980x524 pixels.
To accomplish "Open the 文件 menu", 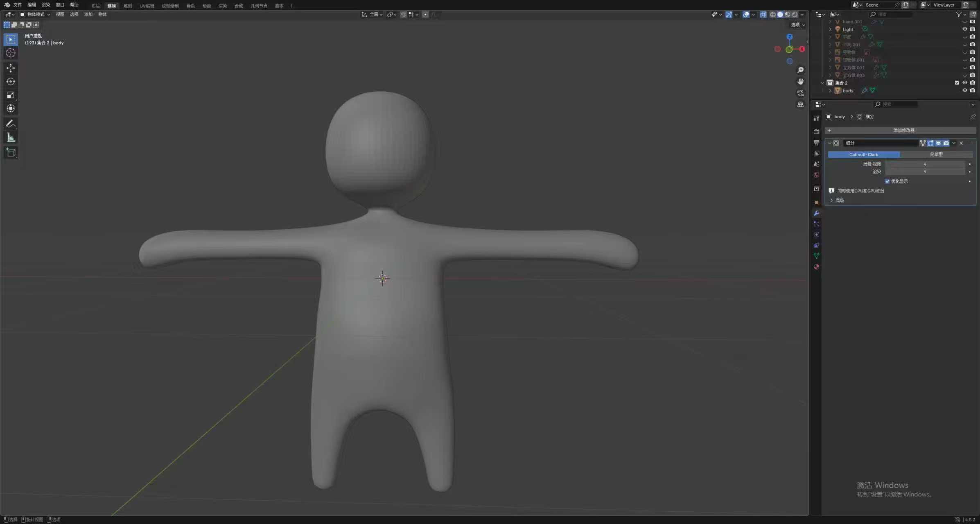I will click(x=18, y=5).
